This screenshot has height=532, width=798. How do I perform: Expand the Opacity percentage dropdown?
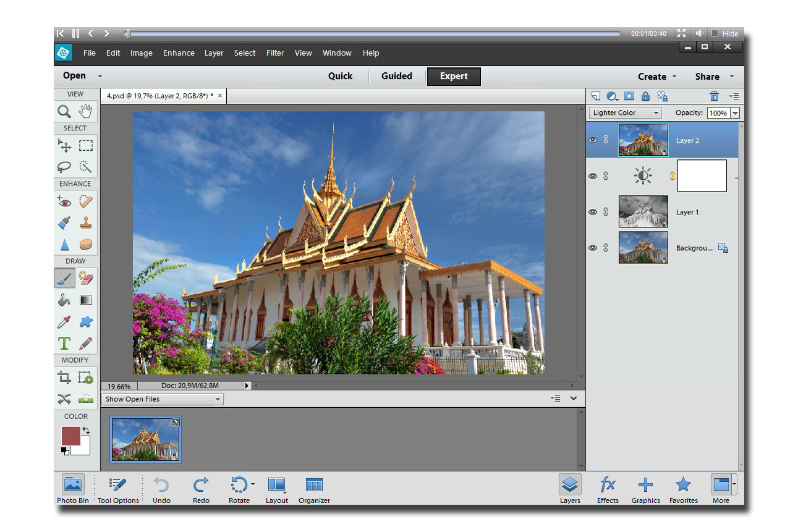point(735,113)
